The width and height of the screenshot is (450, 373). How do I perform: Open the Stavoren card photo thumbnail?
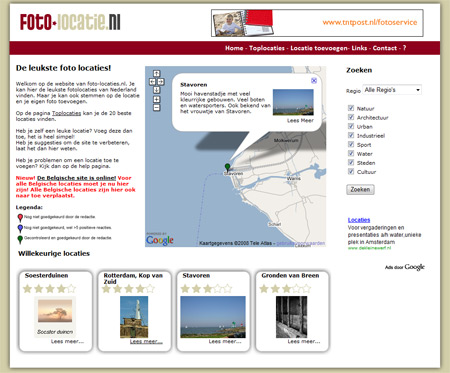tap(213, 317)
